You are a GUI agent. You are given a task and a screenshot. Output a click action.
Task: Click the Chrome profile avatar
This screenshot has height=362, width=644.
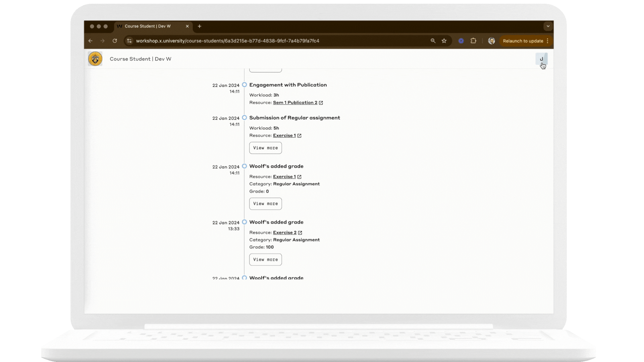491,41
